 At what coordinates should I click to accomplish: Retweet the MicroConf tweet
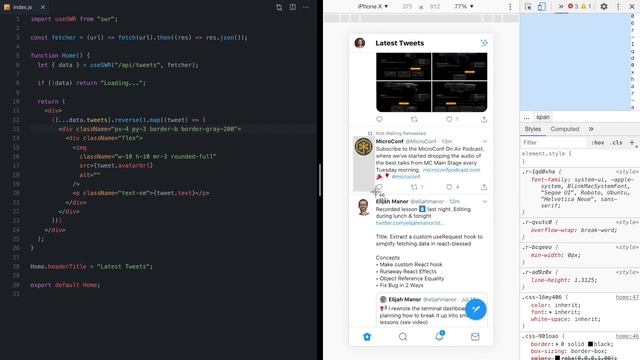click(x=414, y=187)
